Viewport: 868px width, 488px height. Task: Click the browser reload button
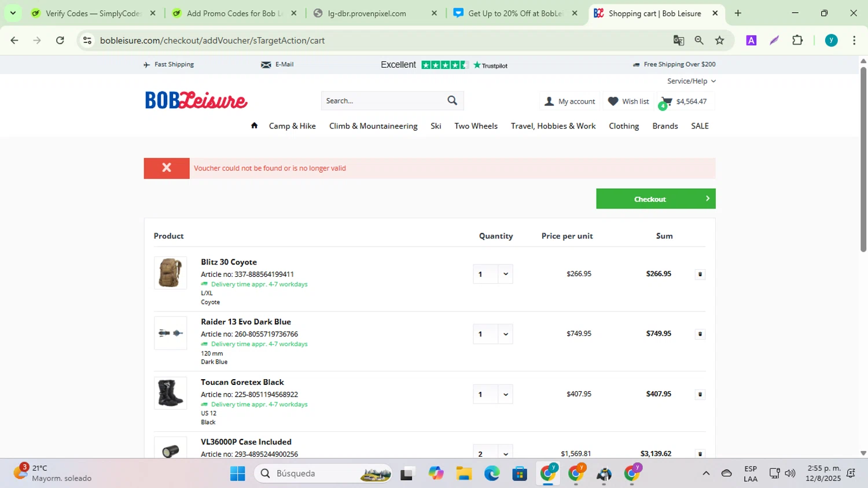click(x=60, y=41)
